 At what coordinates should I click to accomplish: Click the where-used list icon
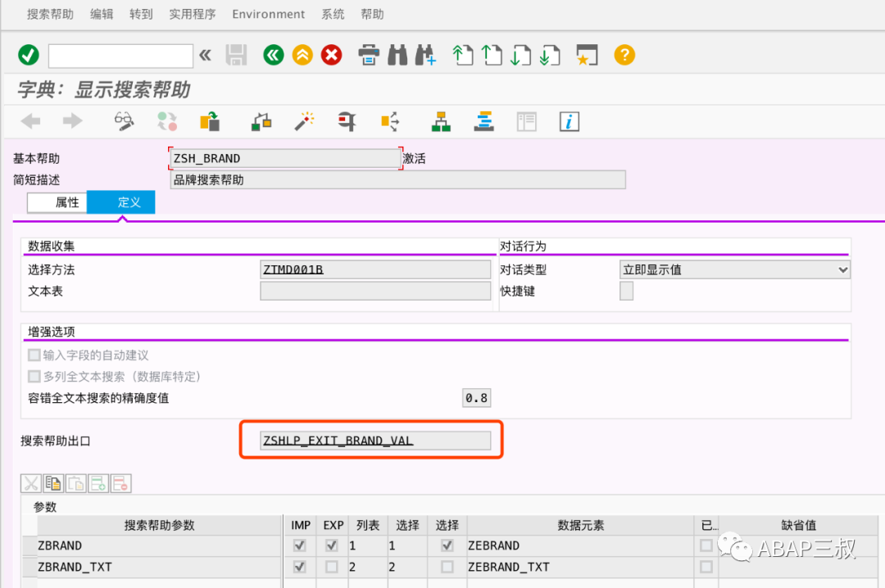point(390,120)
